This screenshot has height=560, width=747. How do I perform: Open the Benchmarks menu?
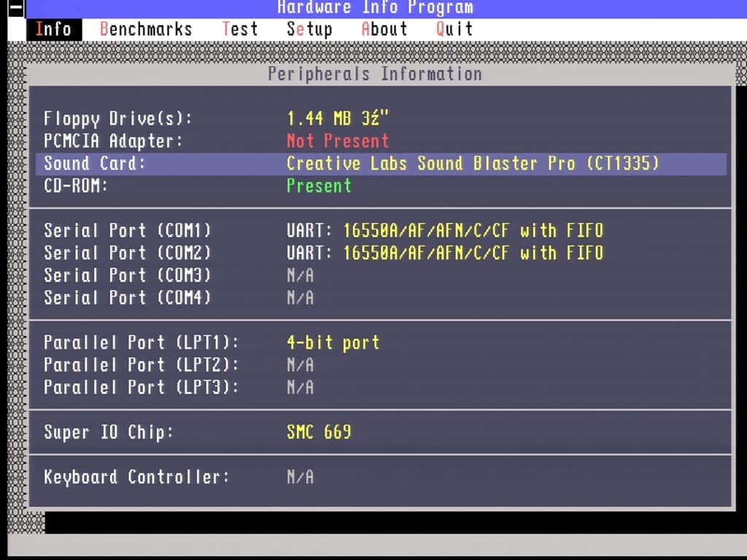coord(146,29)
